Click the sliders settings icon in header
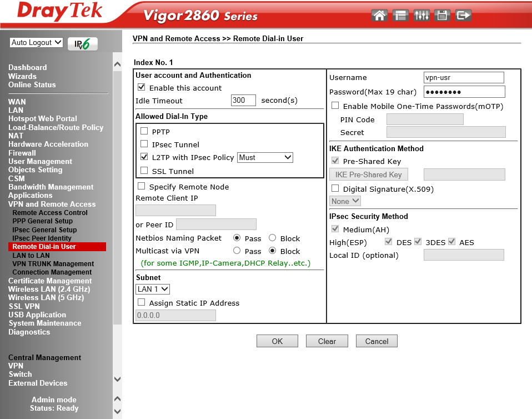This screenshot has width=532, height=419. (421, 16)
